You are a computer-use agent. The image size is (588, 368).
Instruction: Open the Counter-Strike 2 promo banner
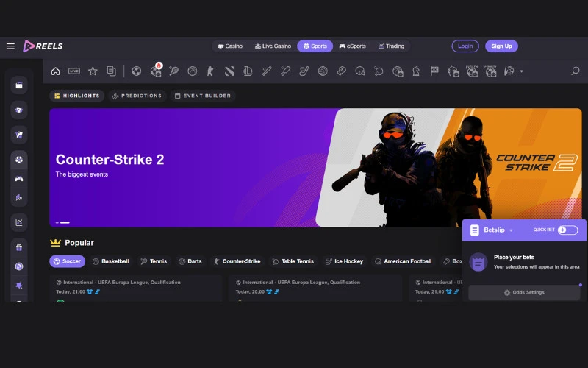(315, 168)
